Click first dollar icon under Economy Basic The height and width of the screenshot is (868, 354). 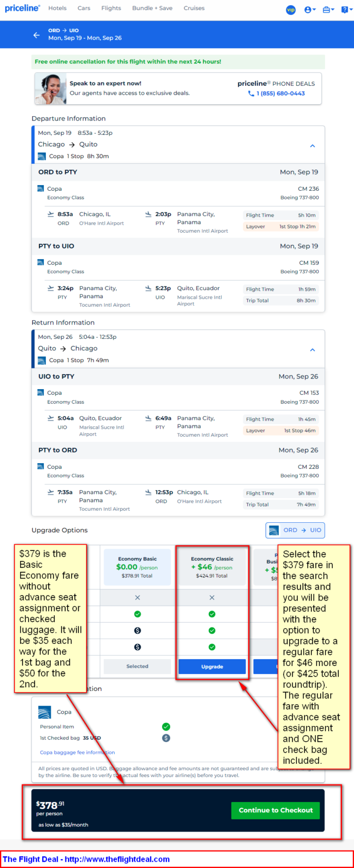137,631
